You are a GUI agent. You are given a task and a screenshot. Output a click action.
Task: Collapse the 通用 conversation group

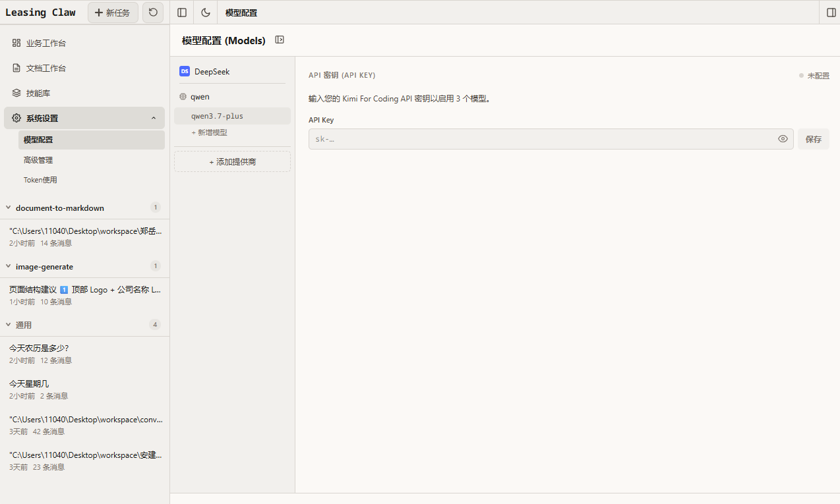(9, 325)
